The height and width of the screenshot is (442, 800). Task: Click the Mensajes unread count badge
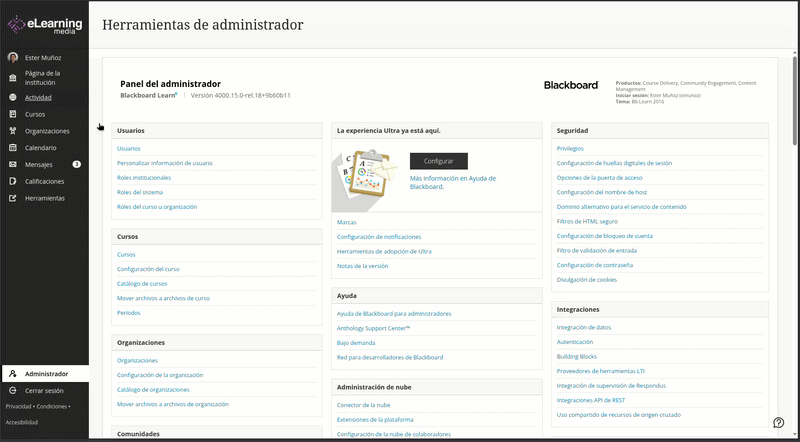[x=77, y=164]
